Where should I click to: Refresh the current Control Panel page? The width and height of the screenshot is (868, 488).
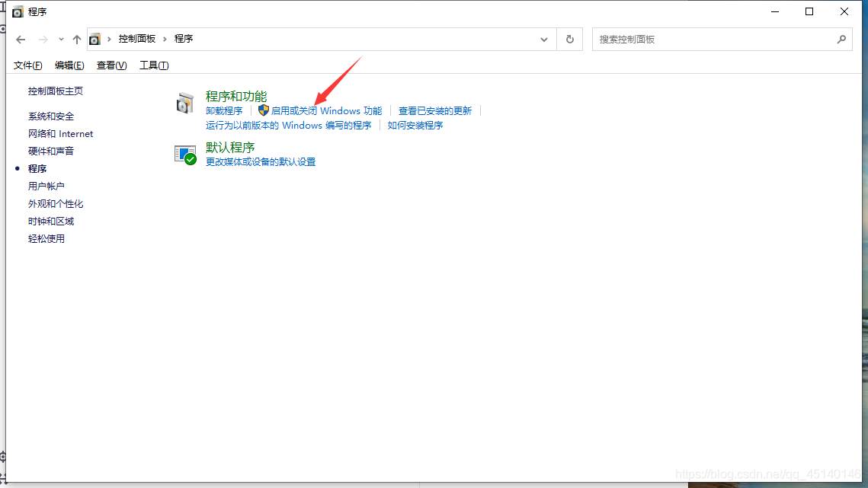point(569,40)
